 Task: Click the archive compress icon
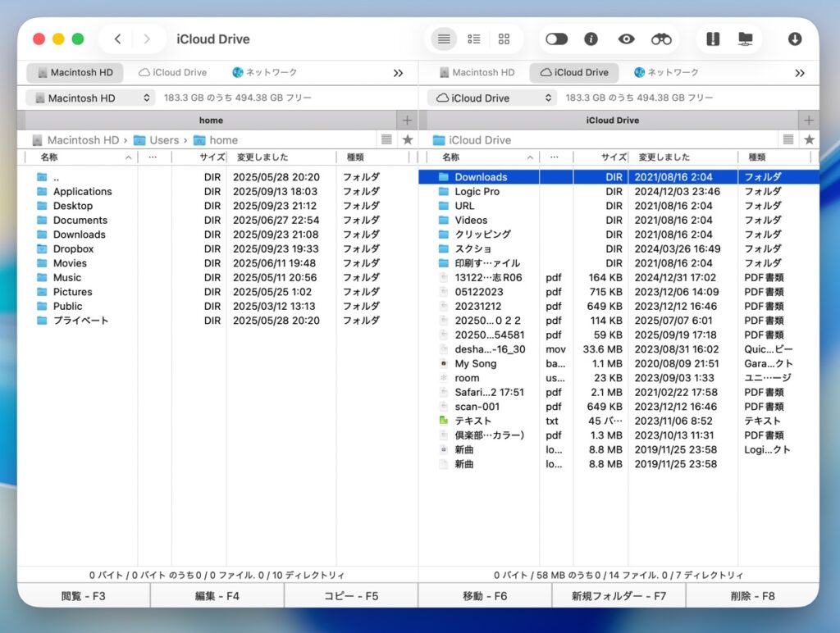(x=713, y=39)
